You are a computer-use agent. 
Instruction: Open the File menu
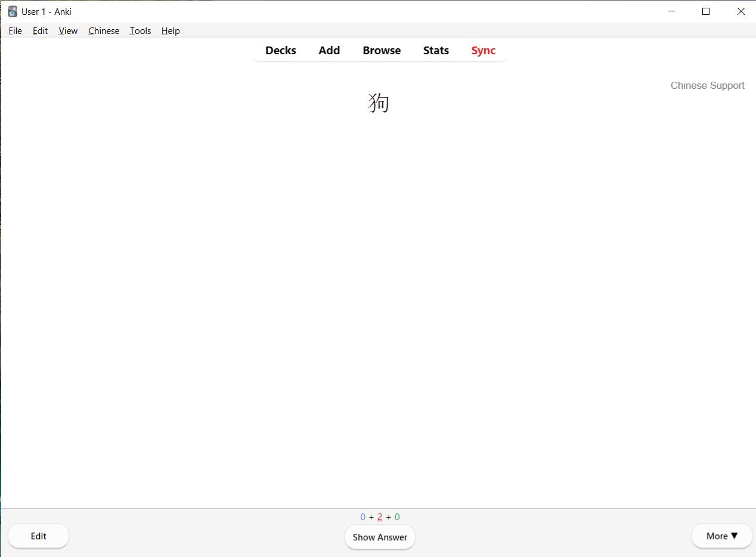[x=16, y=31]
